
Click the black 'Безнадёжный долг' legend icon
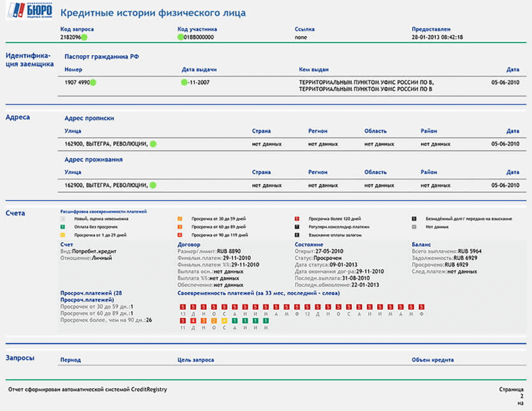(x=413, y=219)
